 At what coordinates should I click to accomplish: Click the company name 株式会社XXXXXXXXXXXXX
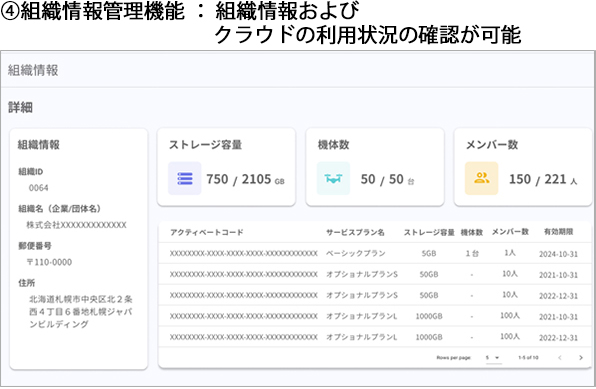pos(76,225)
